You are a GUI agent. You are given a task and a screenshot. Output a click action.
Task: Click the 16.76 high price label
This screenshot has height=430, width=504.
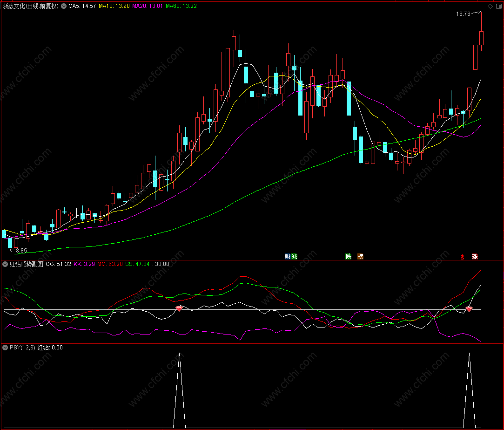point(463,14)
